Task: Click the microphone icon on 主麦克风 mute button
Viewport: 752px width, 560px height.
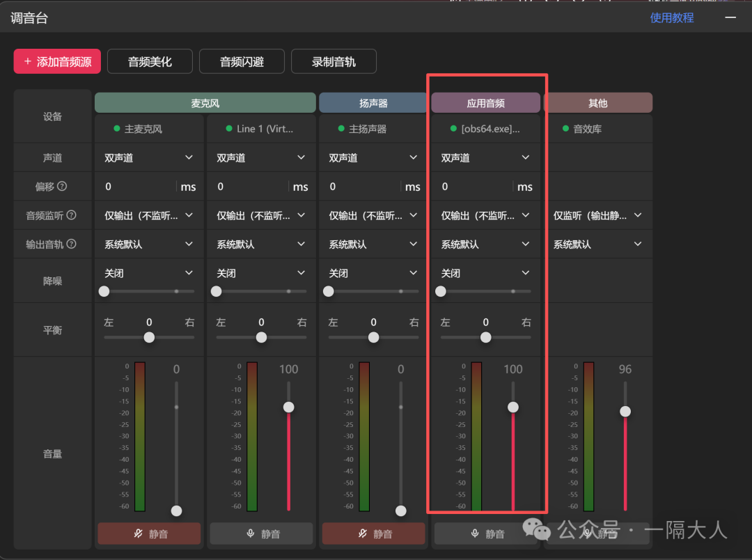Action: point(136,534)
